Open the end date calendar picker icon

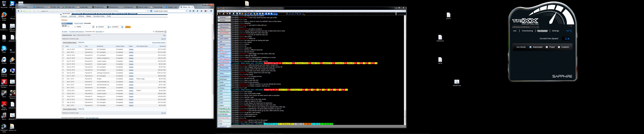(x=122, y=27)
